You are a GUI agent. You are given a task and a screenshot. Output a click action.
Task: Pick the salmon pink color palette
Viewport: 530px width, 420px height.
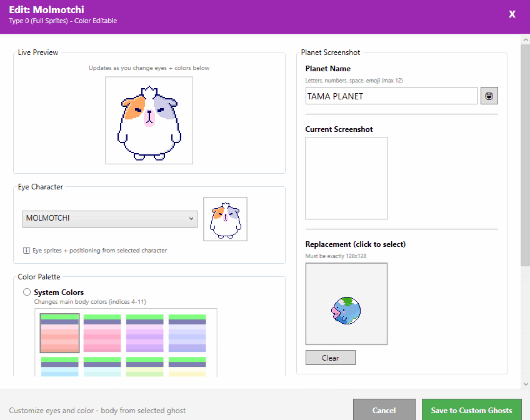[60, 333]
